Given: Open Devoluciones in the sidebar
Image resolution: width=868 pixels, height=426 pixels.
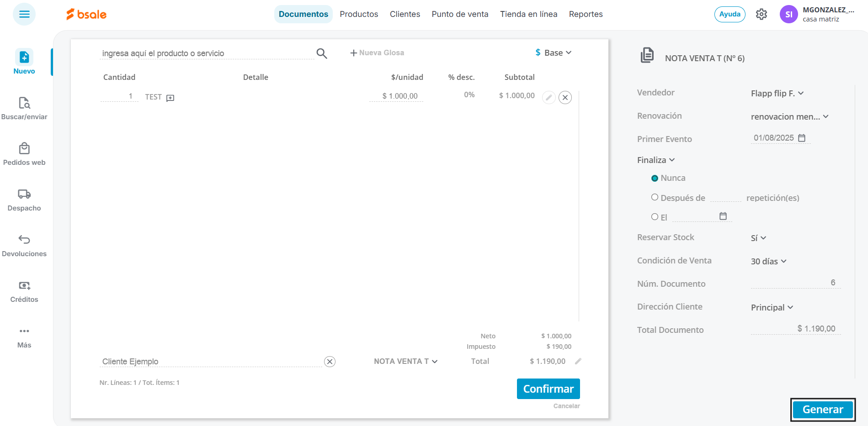Looking at the screenshot, I should 24,245.
